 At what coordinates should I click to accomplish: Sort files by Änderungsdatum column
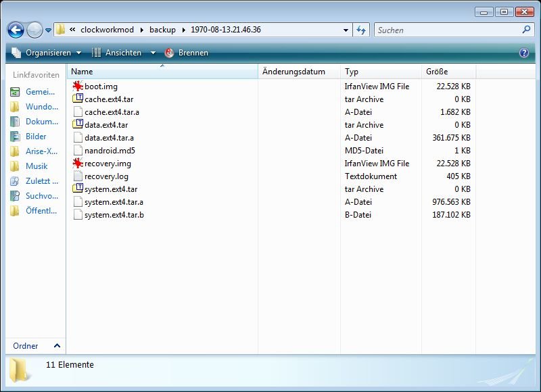(299, 72)
